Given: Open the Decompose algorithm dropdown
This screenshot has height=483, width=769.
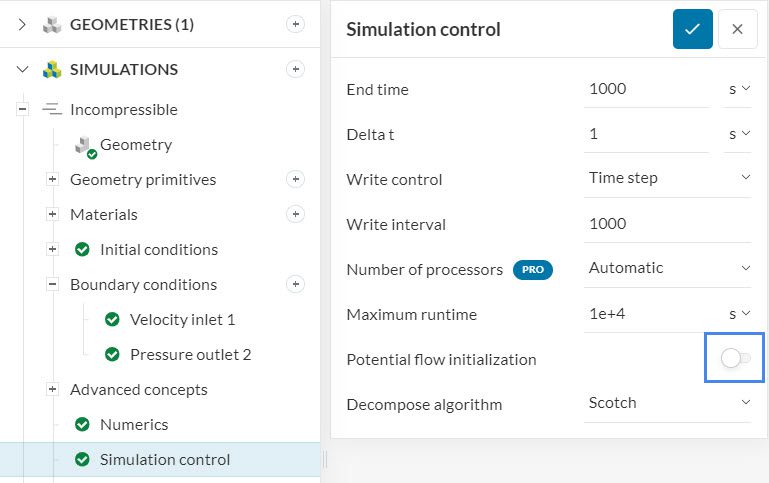Looking at the screenshot, I should [x=667, y=403].
